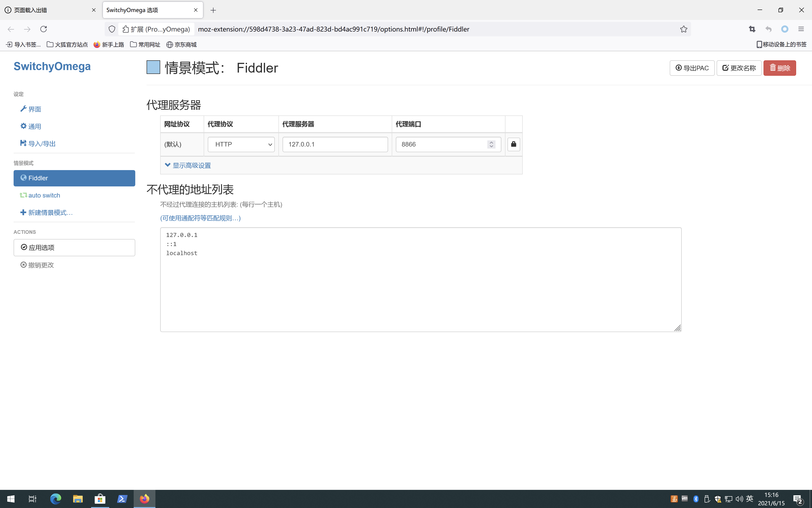Open PowerShell from taskbar

pos(122,499)
